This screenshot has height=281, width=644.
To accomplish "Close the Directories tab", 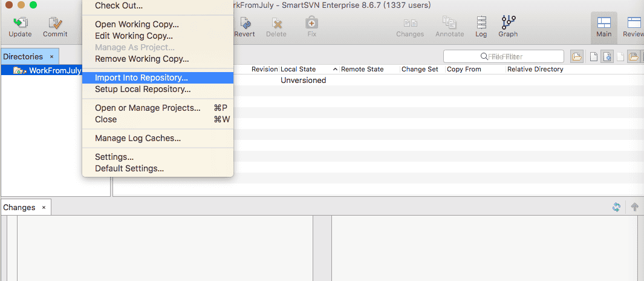I will (52, 56).
